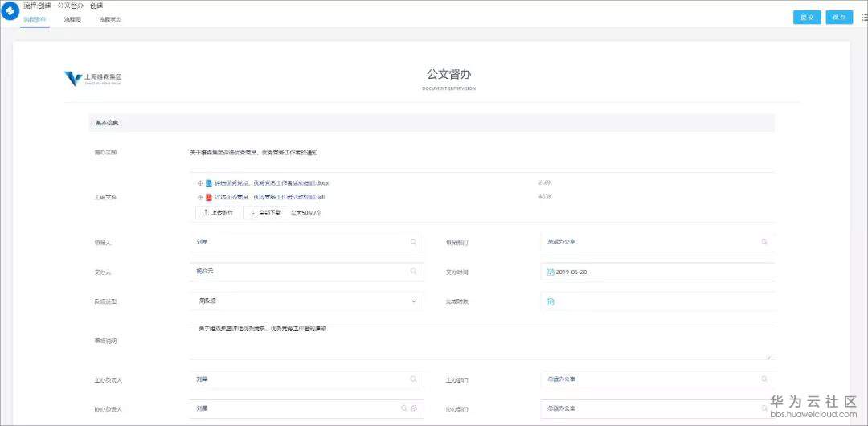Expand the 反馈类型 dropdown arrow
This screenshot has width=868, height=426.
tap(414, 301)
